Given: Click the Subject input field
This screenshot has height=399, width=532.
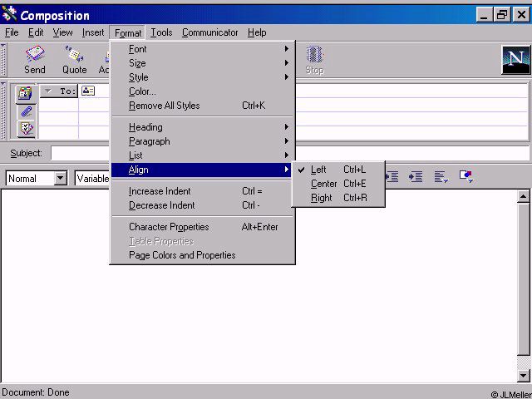Looking at the screenshot, I should pos(290,153).
